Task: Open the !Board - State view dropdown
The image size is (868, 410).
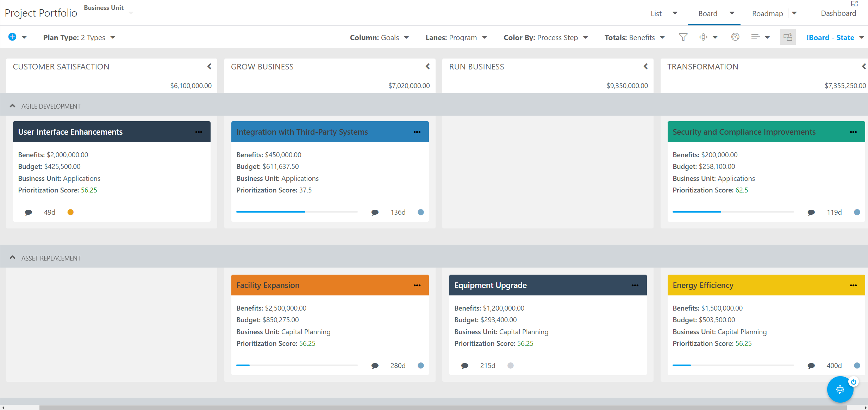Action: pos(835,37)
